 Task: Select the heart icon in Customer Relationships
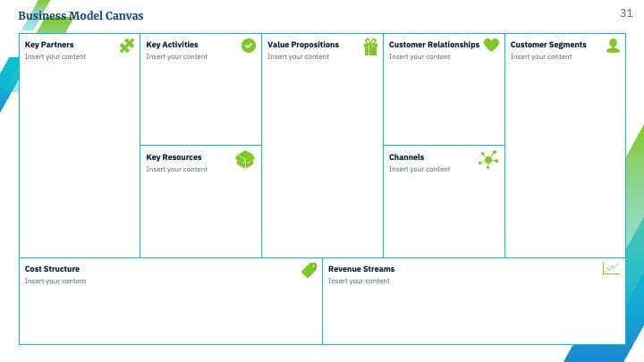pyautogui.click(x=491, y=45)
